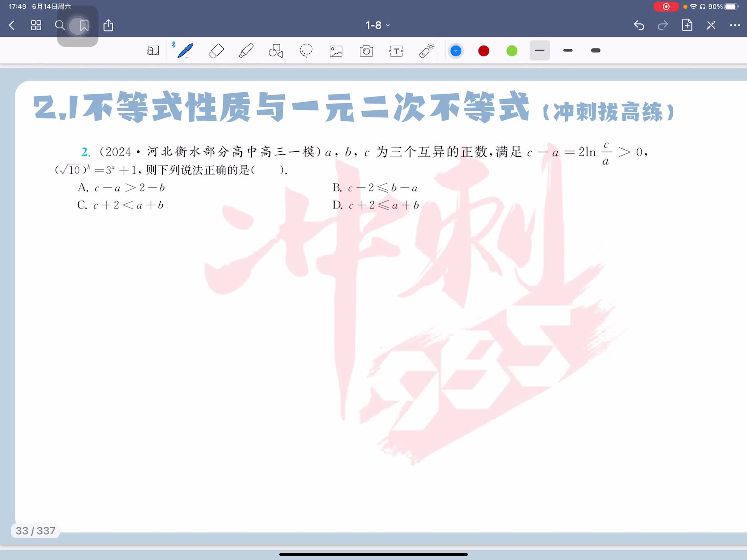Activate the Laser pointer tool
The width and height of the screenshot is (747, 560).
coord(426,51)
